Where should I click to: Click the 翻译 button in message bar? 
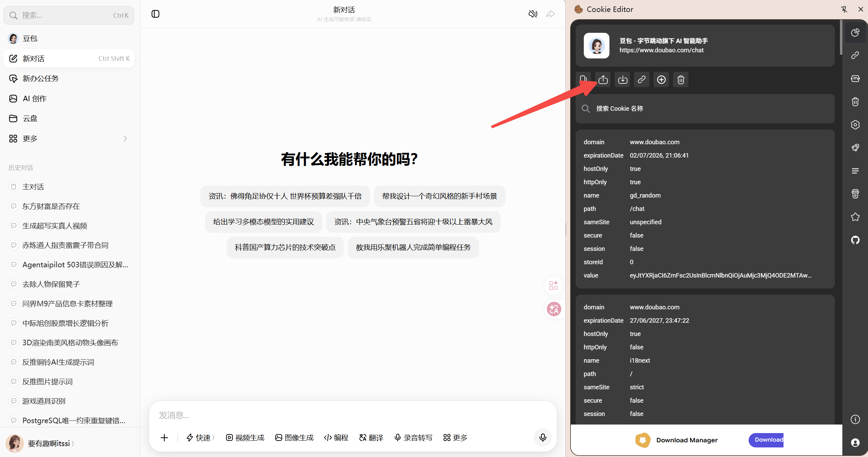coord(371,438)
